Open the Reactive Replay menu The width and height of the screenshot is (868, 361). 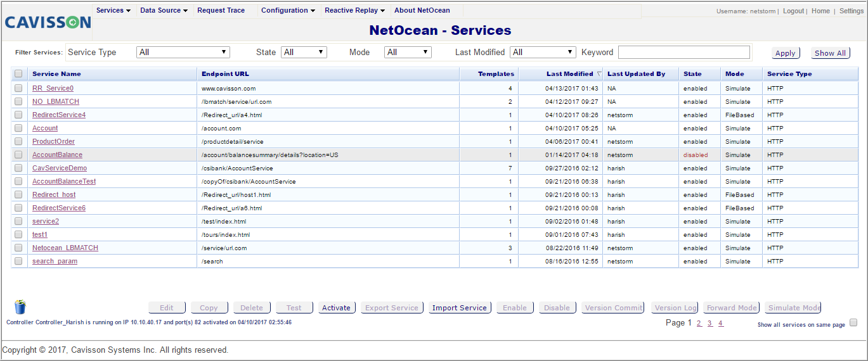pos(355,10)
